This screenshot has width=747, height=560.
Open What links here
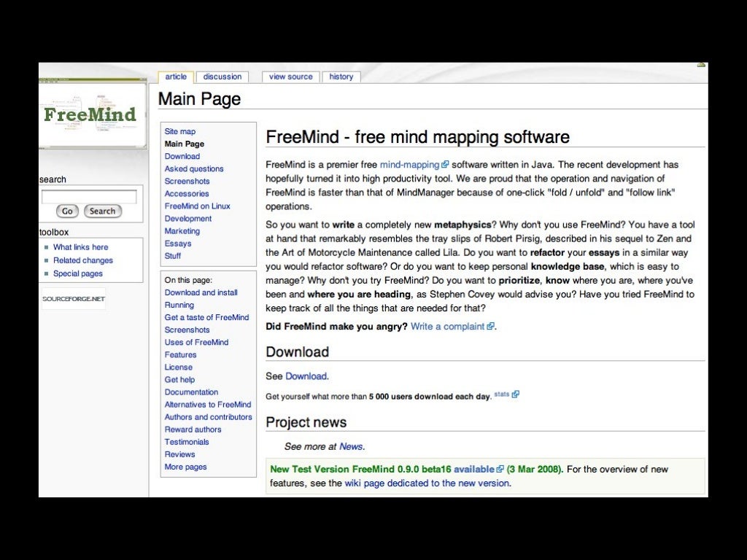click(80, 247)
